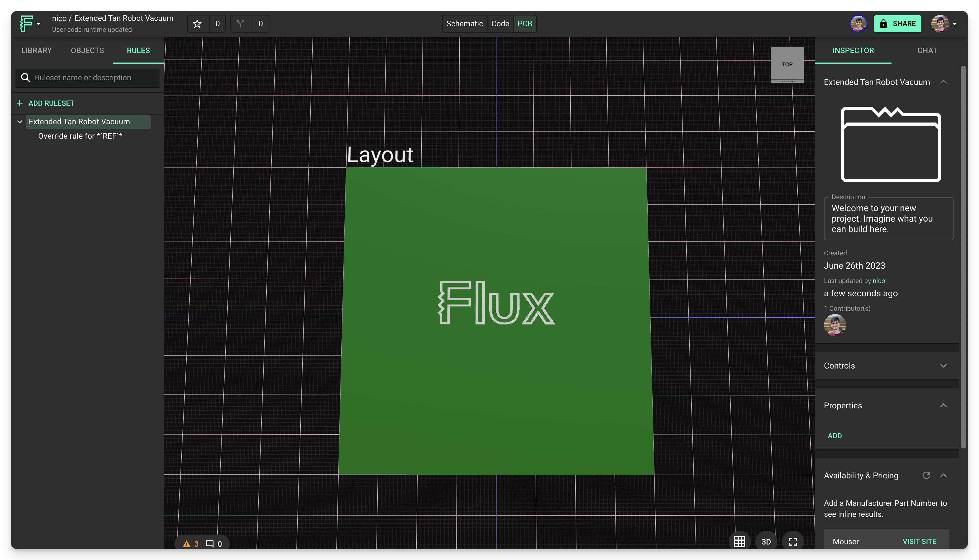Click the project folder thumbnail image

click(891, 144)
